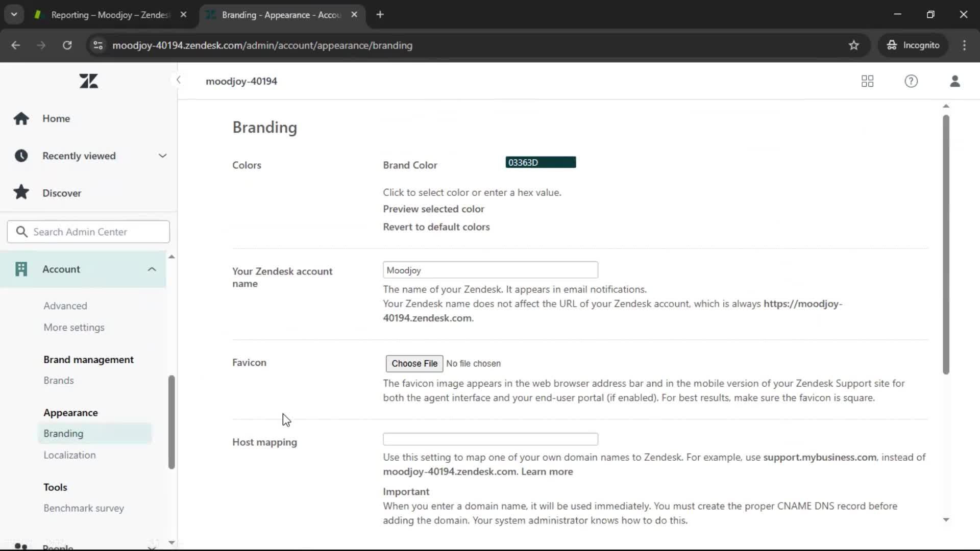Image resolution: width=980 pixels, height=551 pixels.
Task: Open a new browser tab
Action: (x=380, y=15)
